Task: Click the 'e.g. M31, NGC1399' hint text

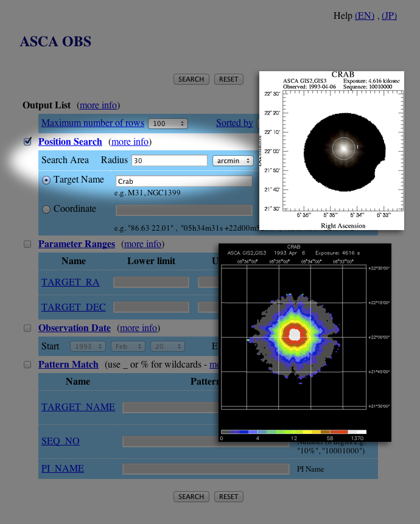Action: pyautogui.click(x=147, y=193)
